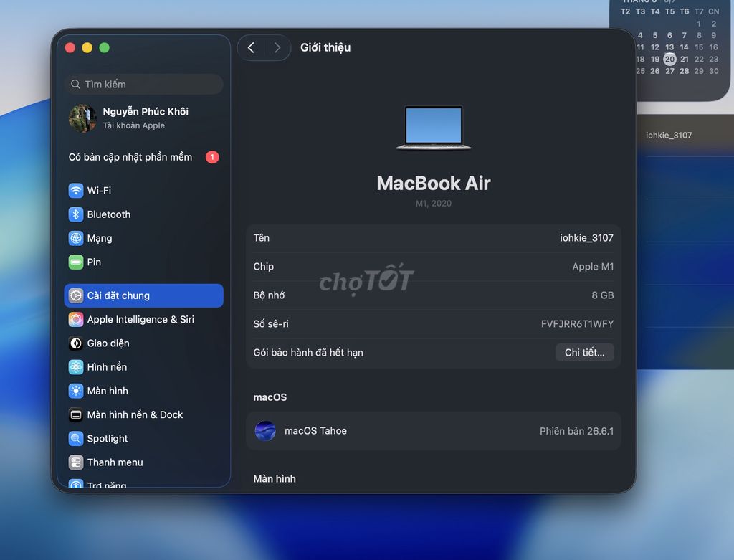Open Màn hình nền & Dock icon

click(x=76, y=415)
